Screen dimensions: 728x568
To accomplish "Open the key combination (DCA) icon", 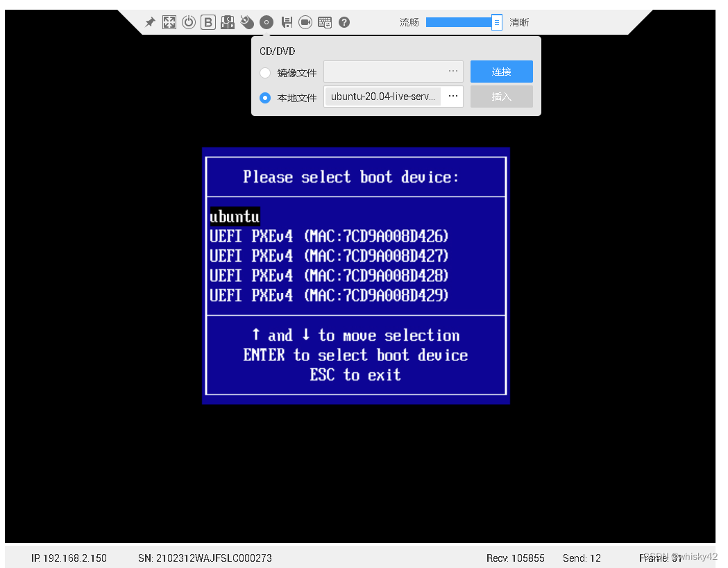I will click(228, 22).
